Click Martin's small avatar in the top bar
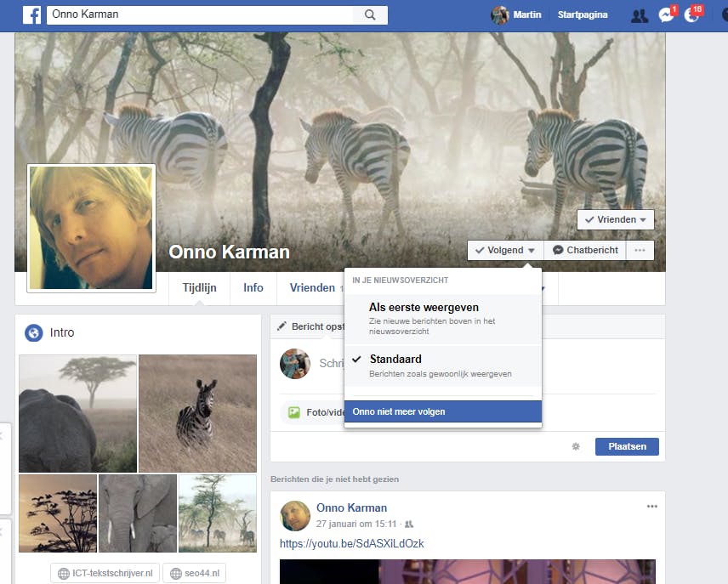The image size is (728, 584). tap(500, 14)
